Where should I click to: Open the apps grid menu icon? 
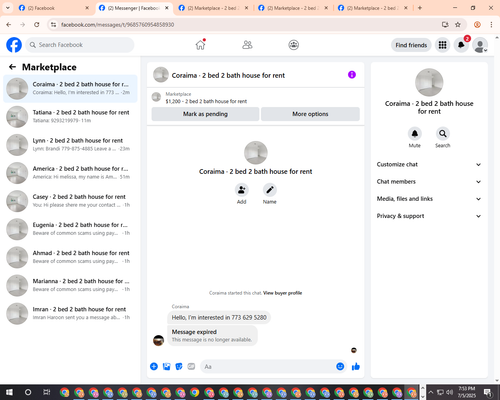click(442, 45)
